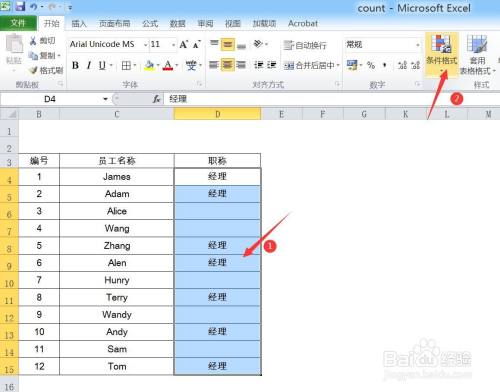Click the insert function fx icon
This screenshot has width=500, height=392.
pyautogui.click(x=156, y=99)
